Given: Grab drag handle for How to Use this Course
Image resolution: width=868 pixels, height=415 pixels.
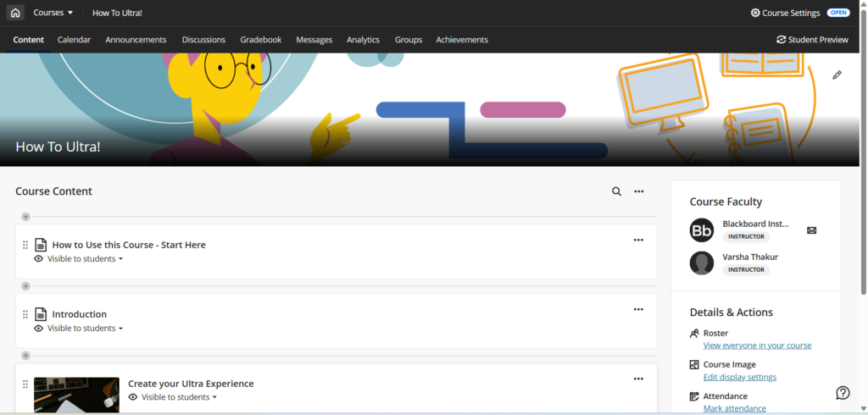Looking at the screenshot, I should click(x=25, y=245).
